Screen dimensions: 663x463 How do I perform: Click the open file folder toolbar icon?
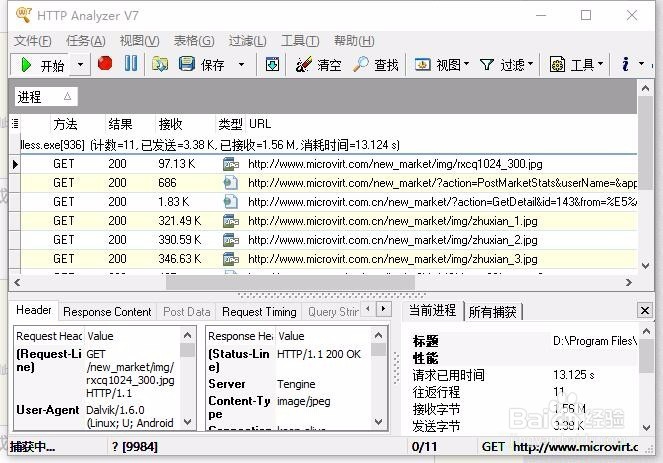(160, 64)
